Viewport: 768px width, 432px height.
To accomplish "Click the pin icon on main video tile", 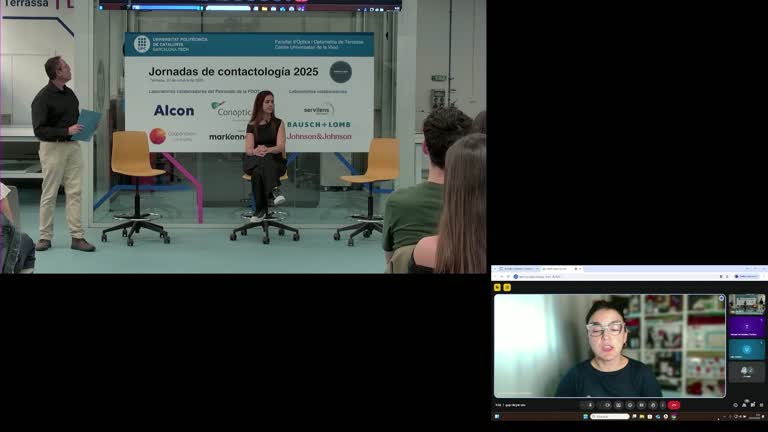I will click(721, 298).
